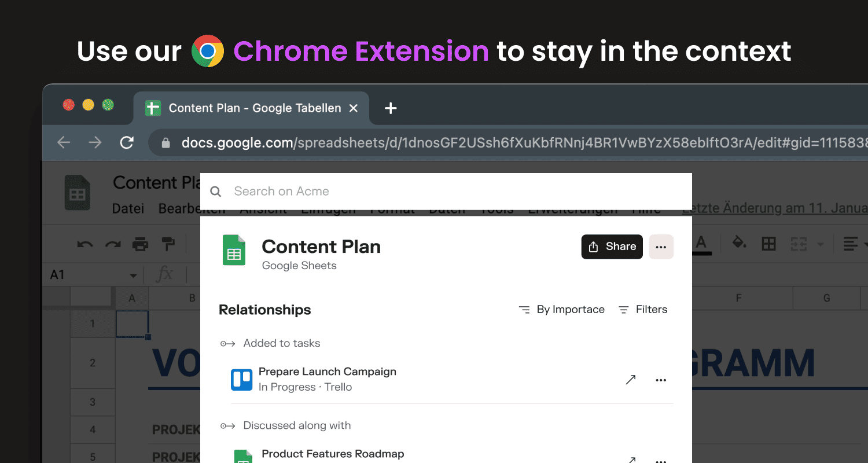
Task: Click the browser reload icon
Action: point(127,142)
